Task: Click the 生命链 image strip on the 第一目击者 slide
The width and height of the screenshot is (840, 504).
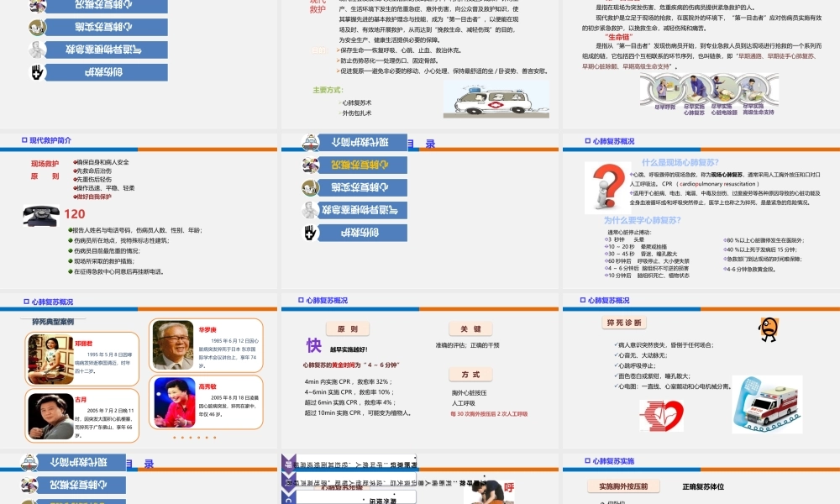Action: 710,92
